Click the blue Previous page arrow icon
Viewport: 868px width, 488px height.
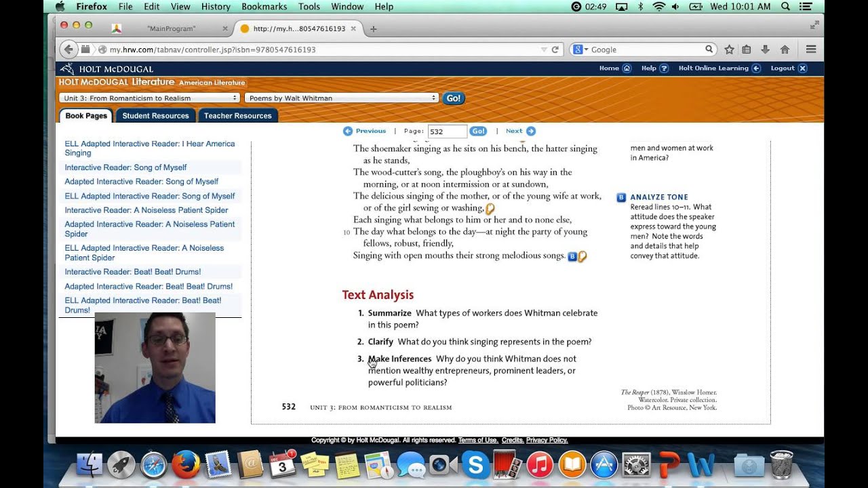click(348, 131)
